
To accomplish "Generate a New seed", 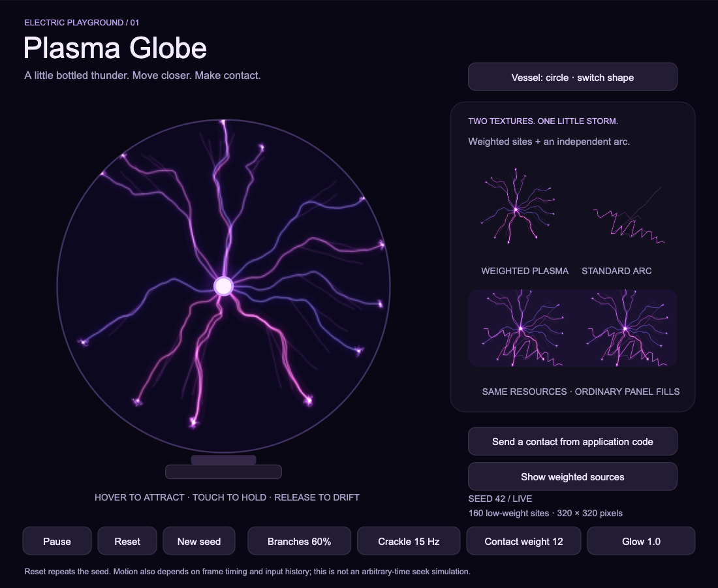I will (x=198, y=541).
